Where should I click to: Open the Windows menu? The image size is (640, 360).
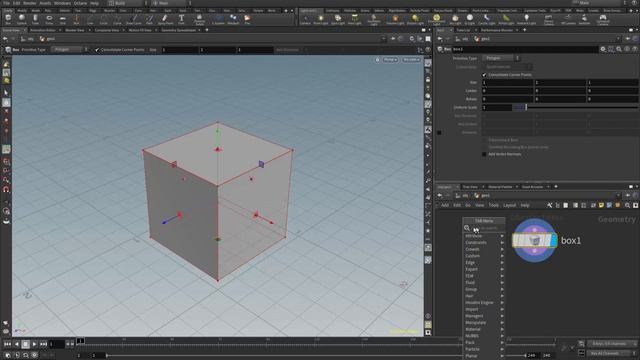point(62,3)
